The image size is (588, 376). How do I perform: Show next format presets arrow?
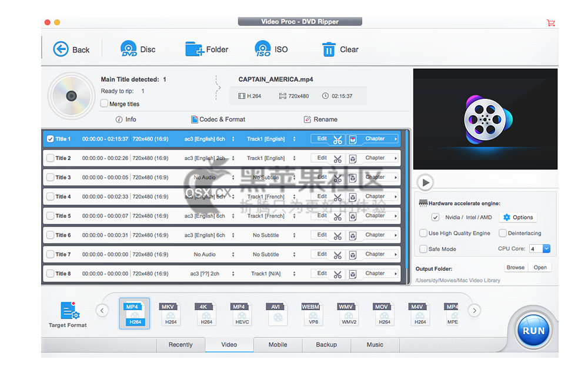point(475,310)
